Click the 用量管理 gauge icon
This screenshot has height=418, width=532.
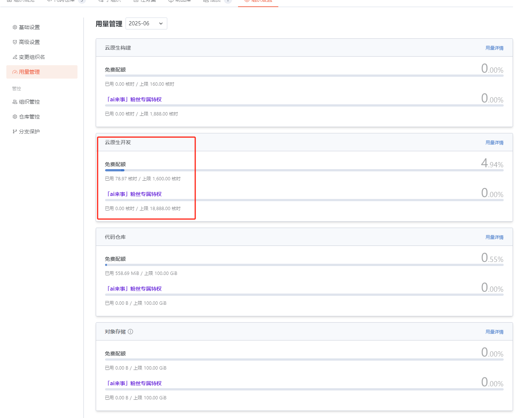click(x=15, y=72)
